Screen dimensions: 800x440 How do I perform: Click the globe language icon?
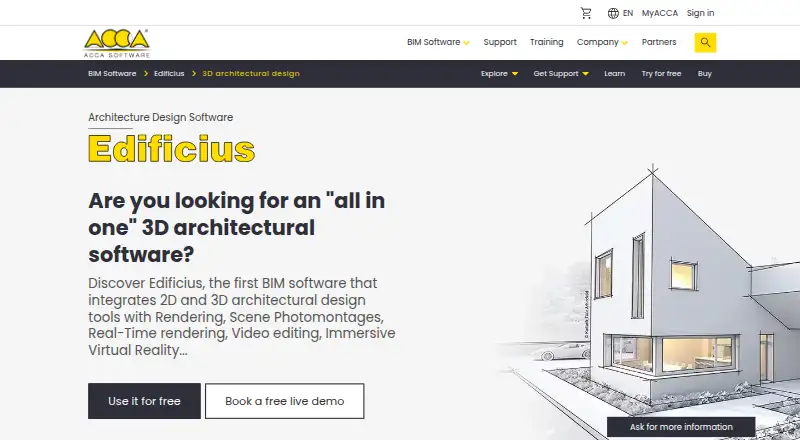point(613,13)
